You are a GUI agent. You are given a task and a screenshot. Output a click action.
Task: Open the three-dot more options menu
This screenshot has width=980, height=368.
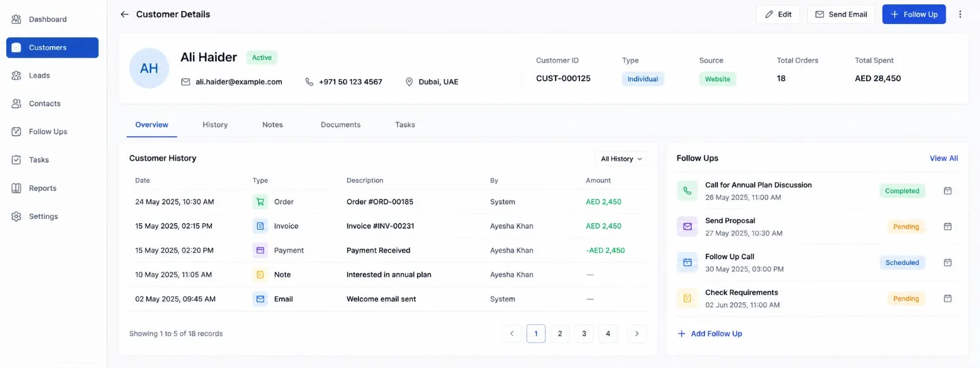pos(960,14)
